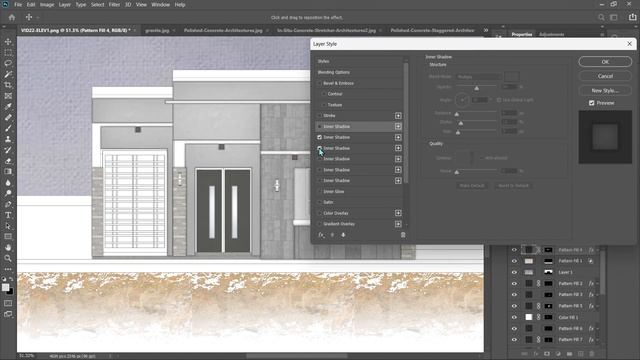Select the Frame tool
Screen dimensions: 640x360
(x=8, y=96)
